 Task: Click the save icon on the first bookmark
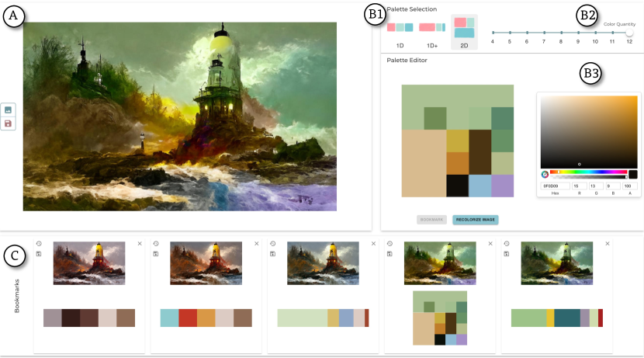click(x=39, y=254)
